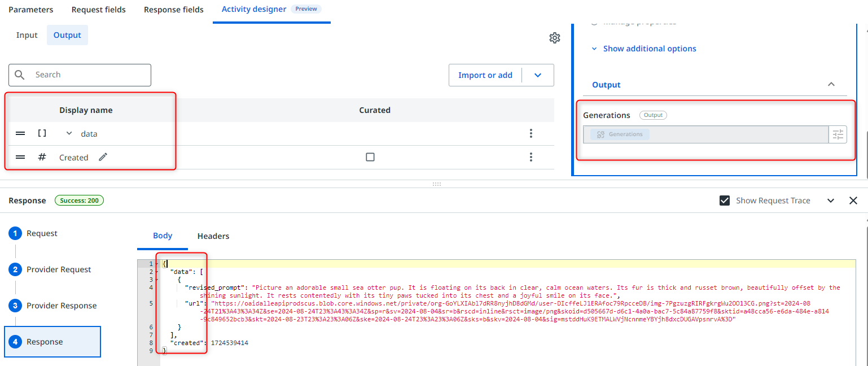Image resolution: width=868 pixels, height=366 pixels.
Task: Open the settings gear above the output table
Action: pyautogui.click(x=555, y=38)
